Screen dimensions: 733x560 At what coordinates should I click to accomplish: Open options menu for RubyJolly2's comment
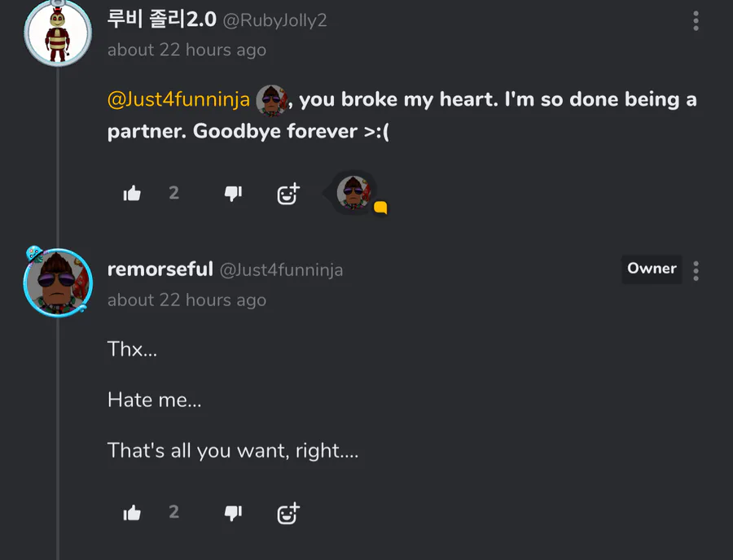pyautogui.click(x=696, y=21)
